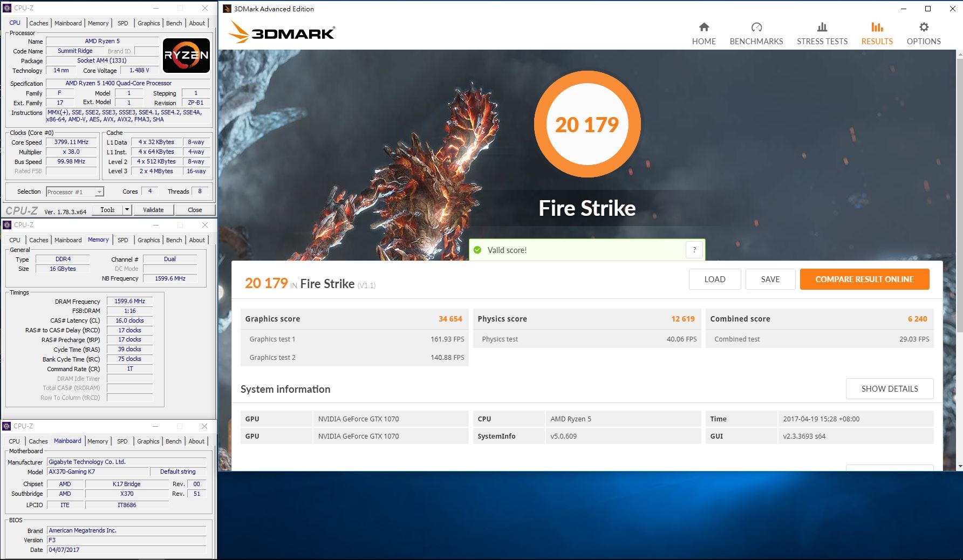Switch to CPU tab in CPU-Z Mainboard window
Image resolution: width=963 pixels, height=560 pixels.
click(15, 441)
